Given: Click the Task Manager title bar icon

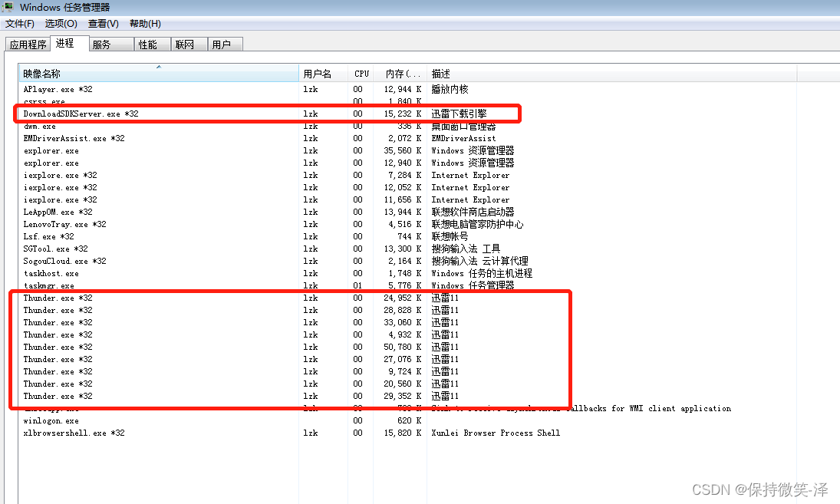Looking at the screenshot, I should click(x=8, y=6).
